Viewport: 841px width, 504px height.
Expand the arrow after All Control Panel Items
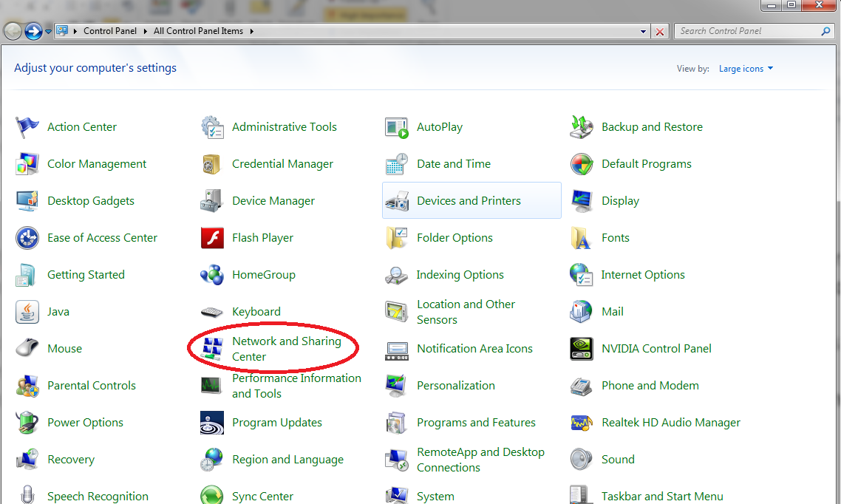(251, 31)
